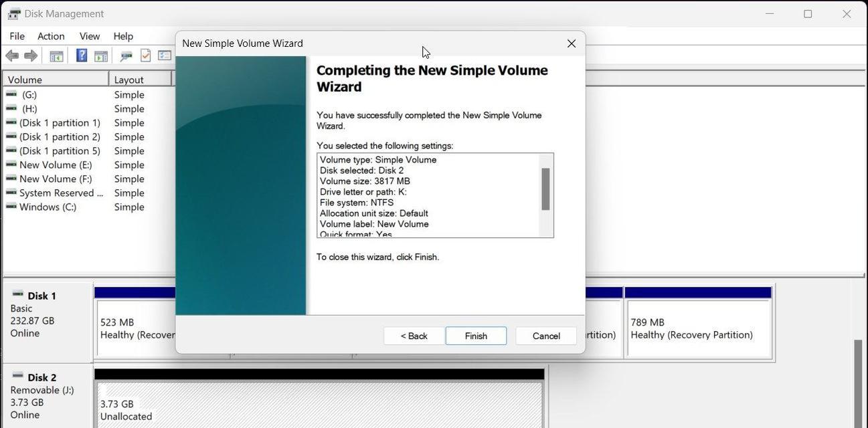Click the settings list scrollbar thumb
The height and width of the screenshot is (428, 868).
(545, 189)
